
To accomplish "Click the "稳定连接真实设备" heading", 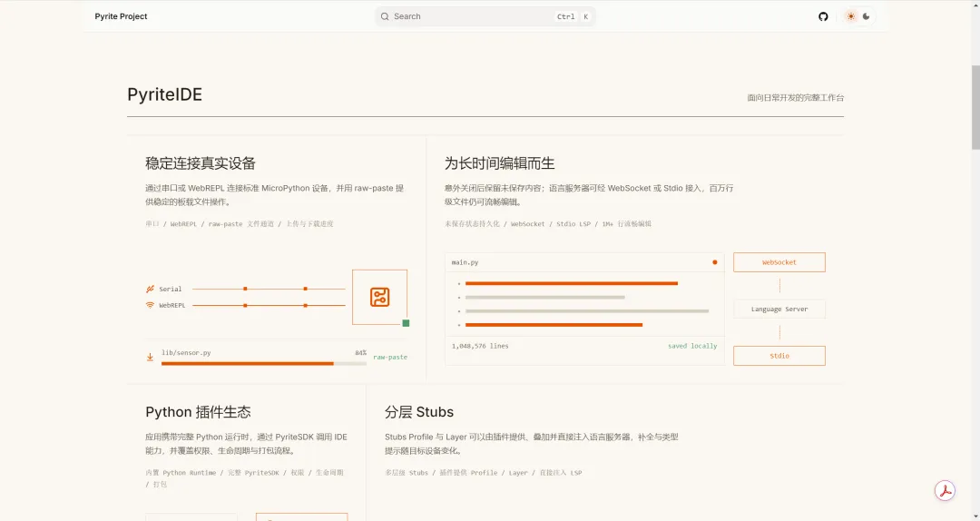I will click(201, 164).
